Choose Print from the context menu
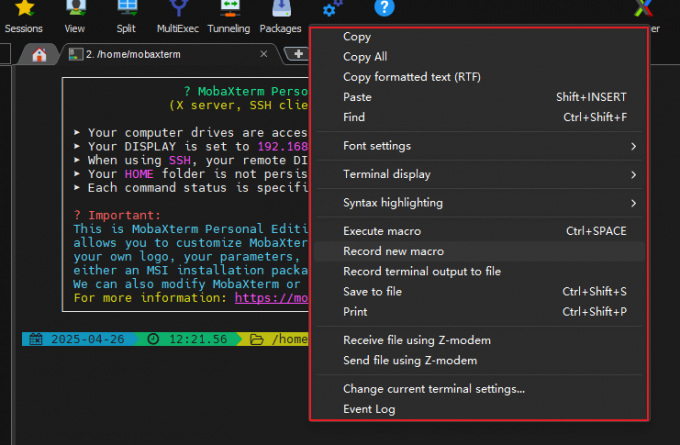The height and width of the screenshot is (445, 680). (x=479, y=311)
